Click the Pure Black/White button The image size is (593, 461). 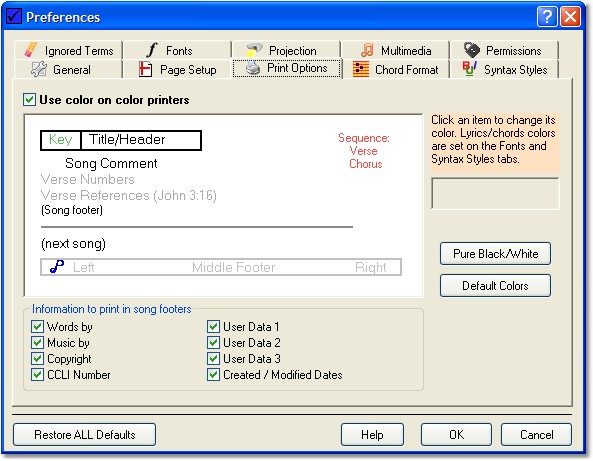(495, 253)
